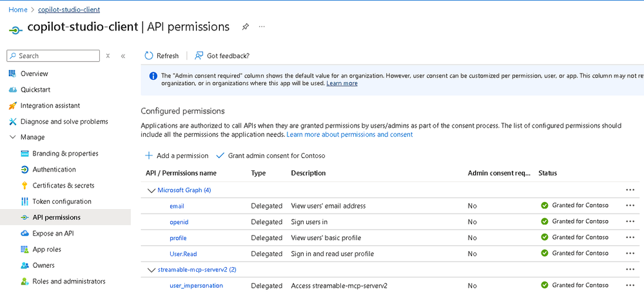
Task: Click the user_impersonation permission link
Action: [196, 286]
